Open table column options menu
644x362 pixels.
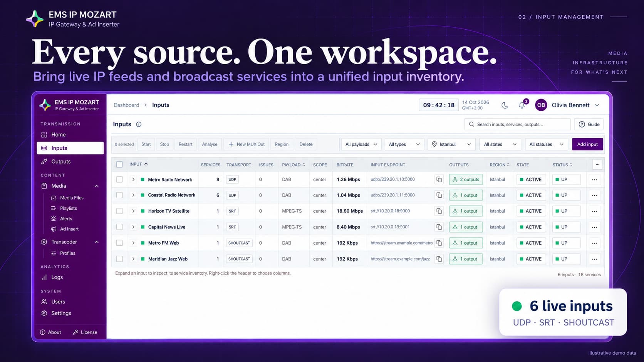[x=597, y=165]
